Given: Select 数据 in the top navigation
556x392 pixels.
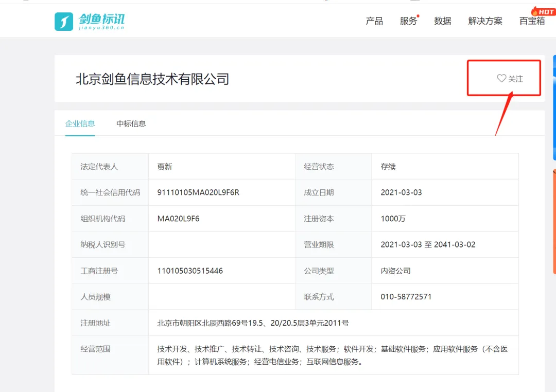Looking at the screenshot, I should click(x=442, y=21).
